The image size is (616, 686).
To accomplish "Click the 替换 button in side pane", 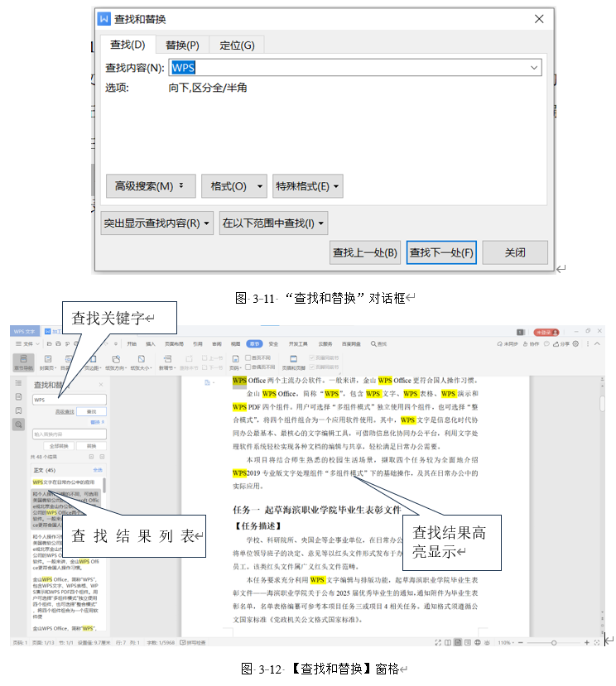I will pos(92,446).
